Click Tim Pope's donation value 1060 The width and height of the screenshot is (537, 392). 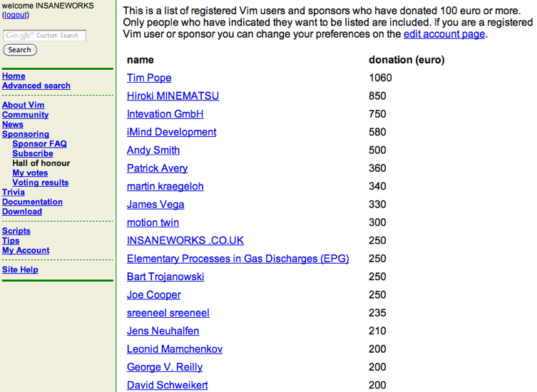point(380,78)
